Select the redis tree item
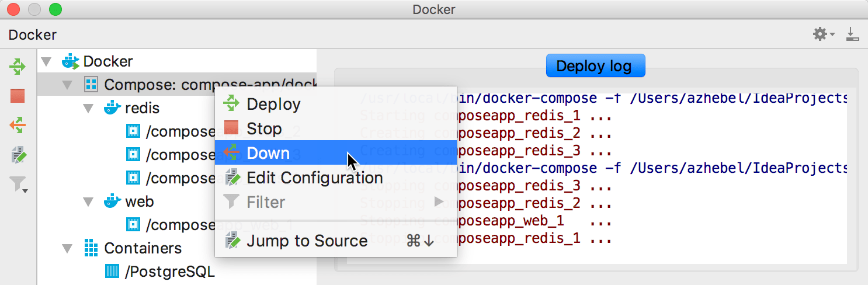The height and width of the screenshot is (285, 868). click(x=142, y=108)
